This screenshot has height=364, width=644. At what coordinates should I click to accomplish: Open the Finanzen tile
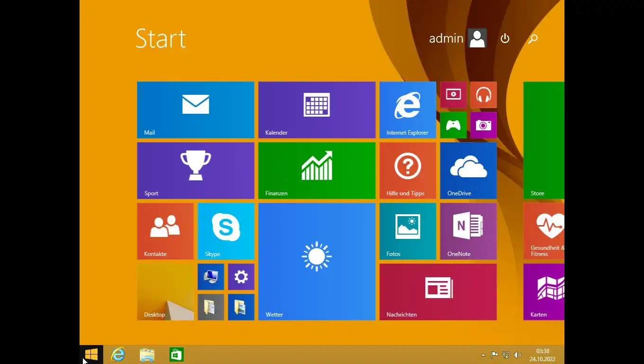[x=317, y=171]
